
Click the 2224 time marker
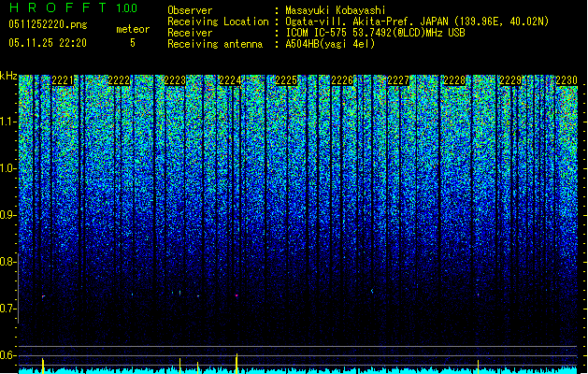click(x=230, y=80)
